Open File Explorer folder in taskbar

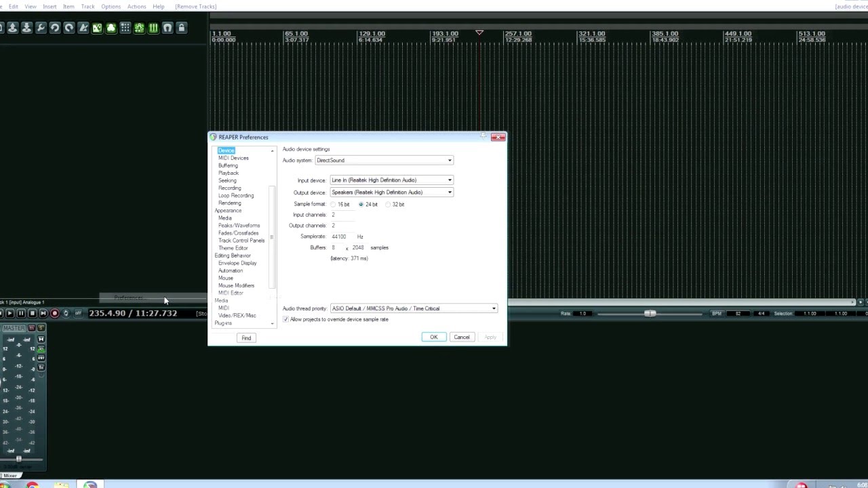click(x=61, y=485)
